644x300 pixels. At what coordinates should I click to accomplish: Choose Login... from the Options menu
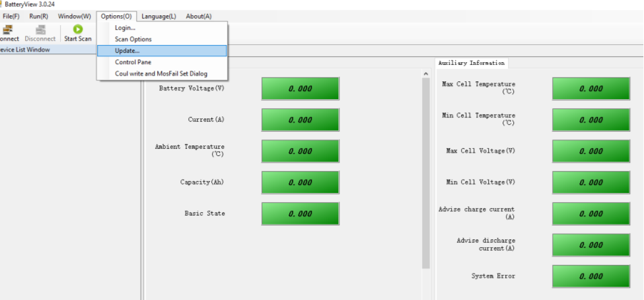[x=125, y=28]
